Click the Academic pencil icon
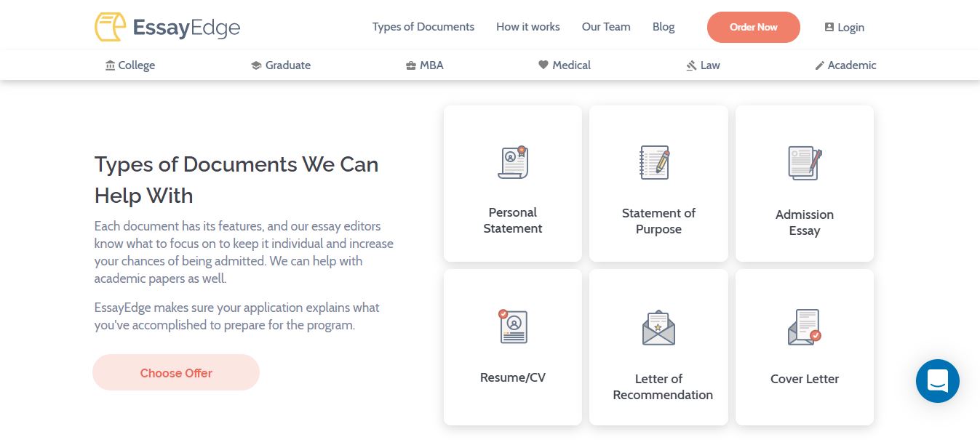This screenshot has height=445, width=980. [820, 65]
